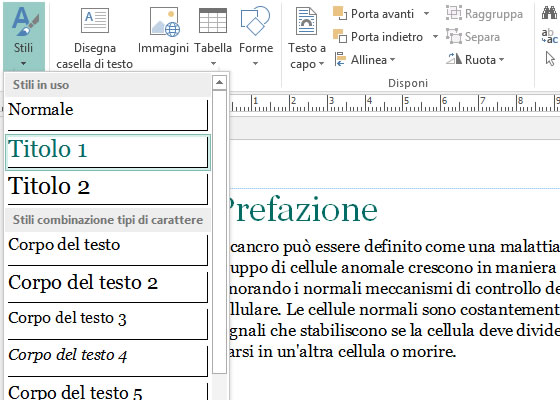Open the Forme shapes icon
560x400 pixels.
point(255,21)
